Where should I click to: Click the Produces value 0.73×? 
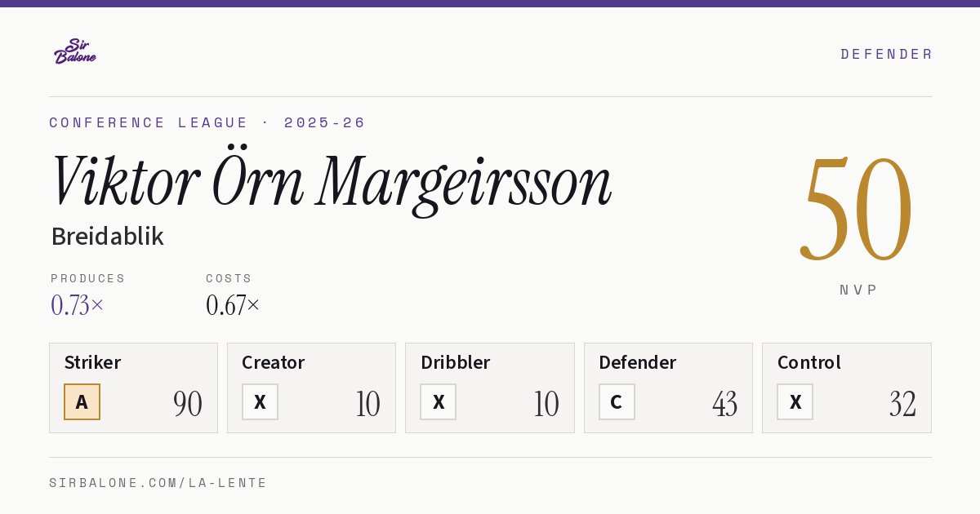(x=78, y=305)
